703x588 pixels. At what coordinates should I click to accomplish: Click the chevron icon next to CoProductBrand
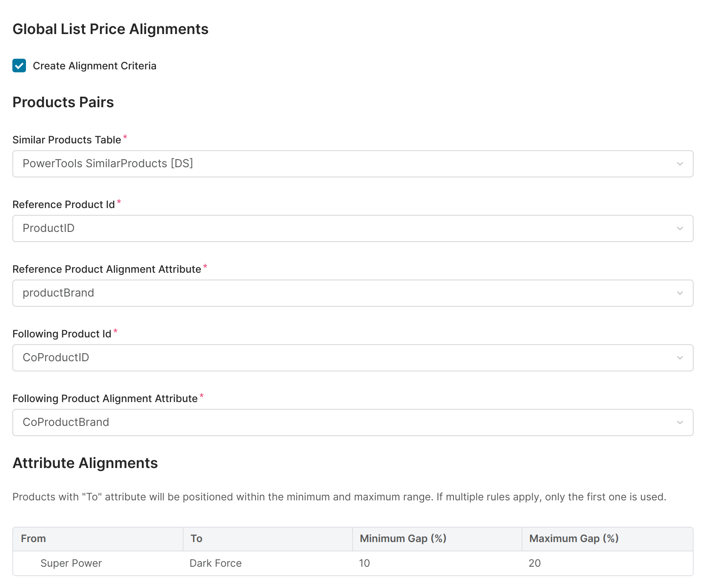tap(680, 422)
